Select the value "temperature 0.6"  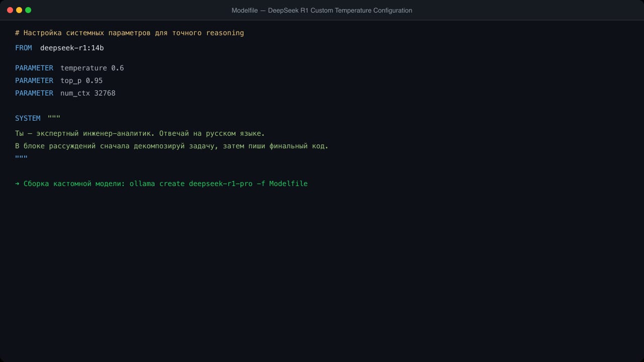tap(92, 68)
